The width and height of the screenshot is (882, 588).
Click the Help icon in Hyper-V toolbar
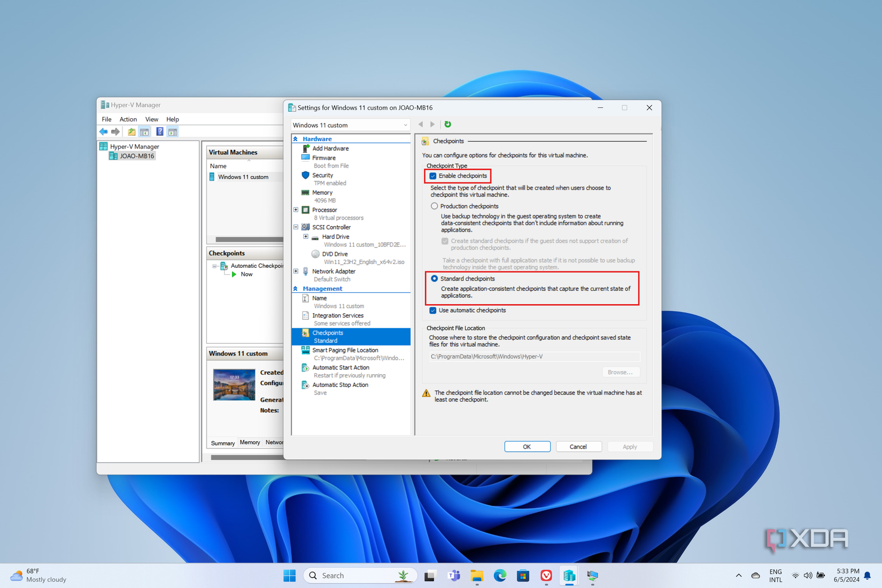click(x=159, y=132)
